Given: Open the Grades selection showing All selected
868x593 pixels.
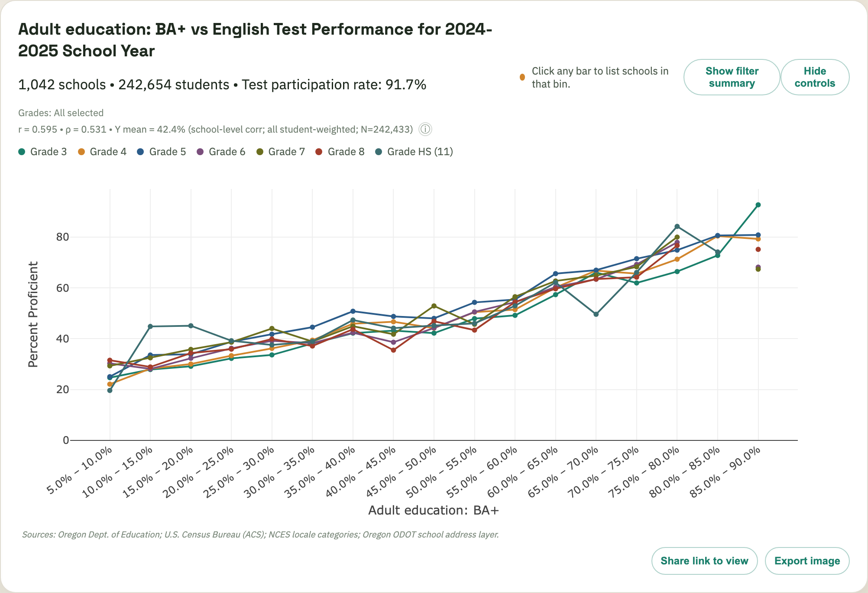Looking at the screenshot, I should pos(61,113).
